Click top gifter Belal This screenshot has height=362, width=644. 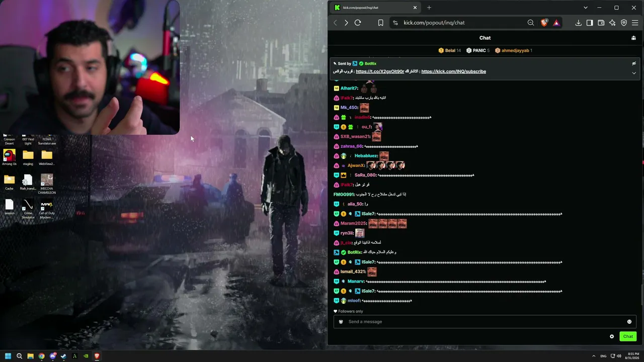450,50
